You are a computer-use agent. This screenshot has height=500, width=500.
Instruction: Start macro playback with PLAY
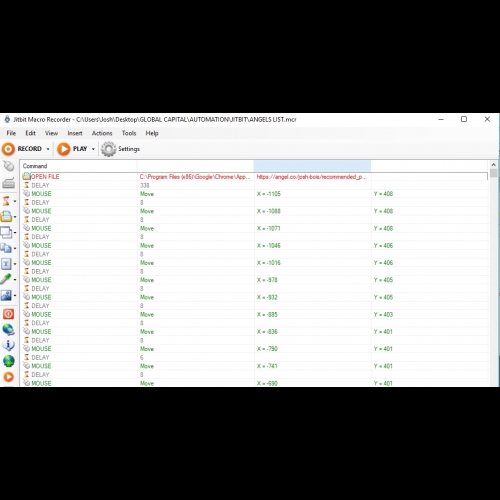[x=72, y=149]
